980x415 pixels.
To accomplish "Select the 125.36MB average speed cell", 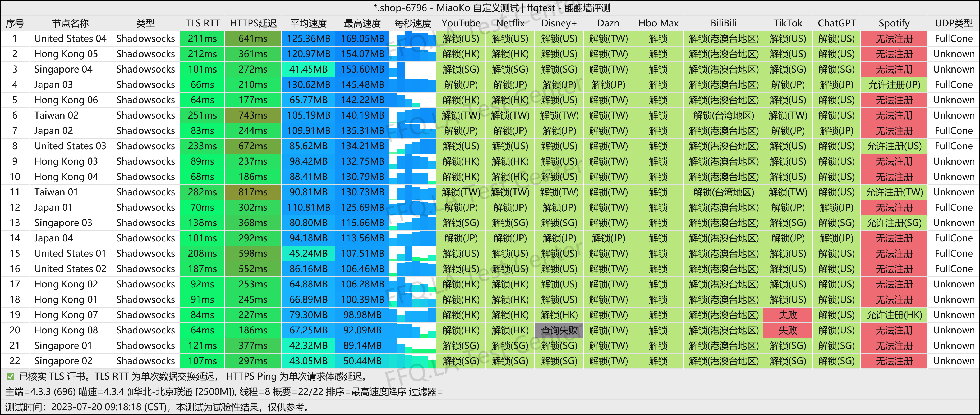I will coord(308,38).
